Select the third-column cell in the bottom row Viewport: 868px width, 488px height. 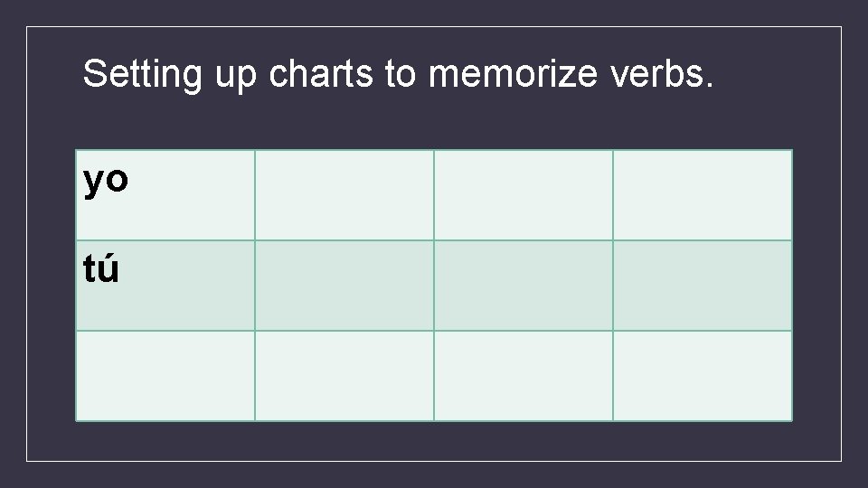pyautogui.click(x=524, y=376)
